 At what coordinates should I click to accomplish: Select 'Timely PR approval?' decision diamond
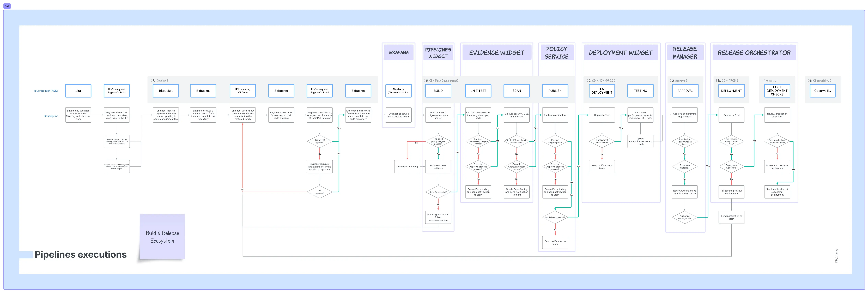pyautogui.click(x=320, y=141)
